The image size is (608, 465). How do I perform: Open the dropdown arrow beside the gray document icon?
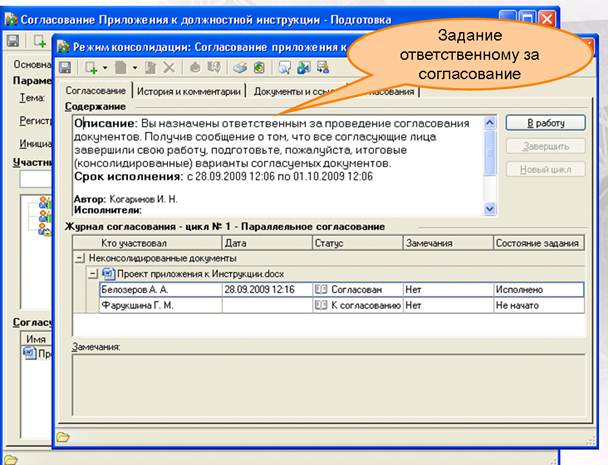coord(135,68)
